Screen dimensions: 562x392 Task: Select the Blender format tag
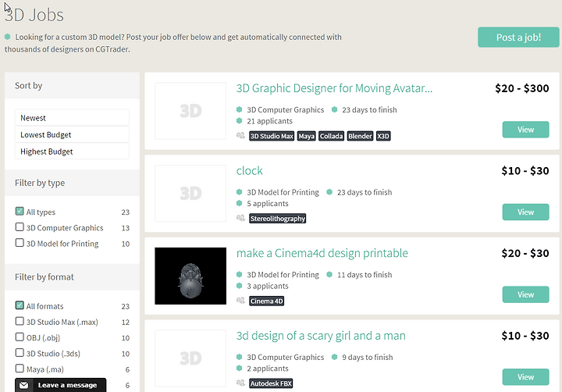click(360, 137)
